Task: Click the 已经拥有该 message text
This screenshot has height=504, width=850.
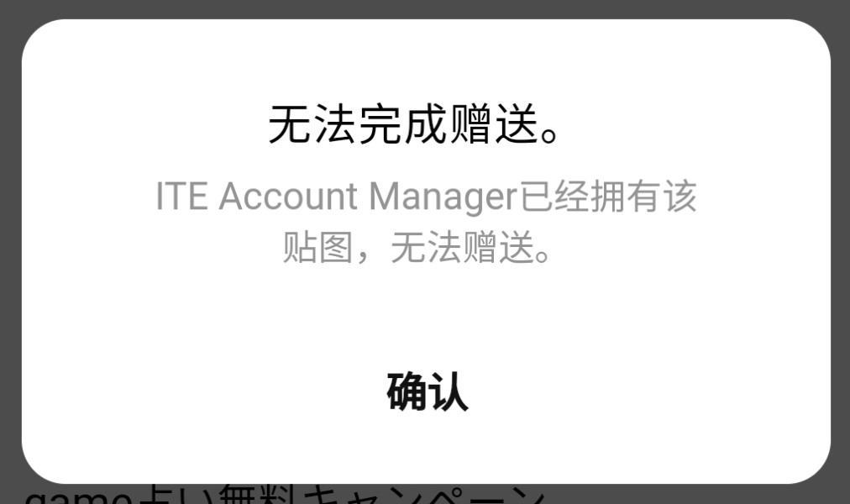Action: 607,196
